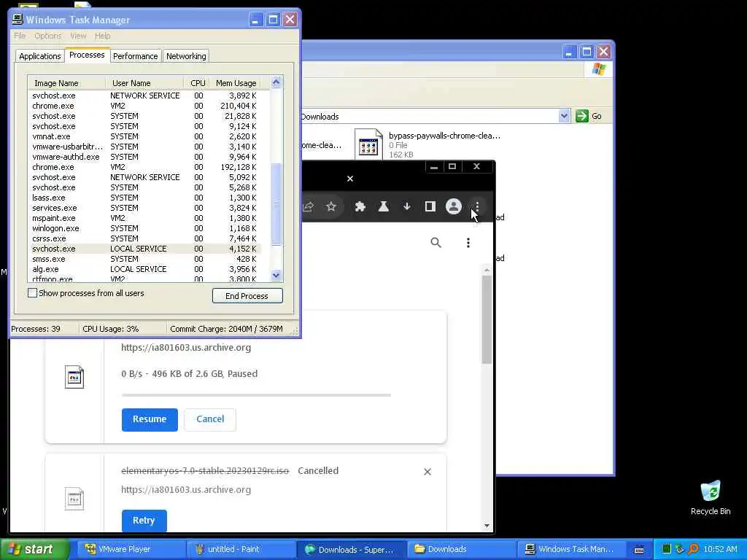
Task: Select the vmnat.exe process row
Action: pyautogui.click(x=144, y=136)
